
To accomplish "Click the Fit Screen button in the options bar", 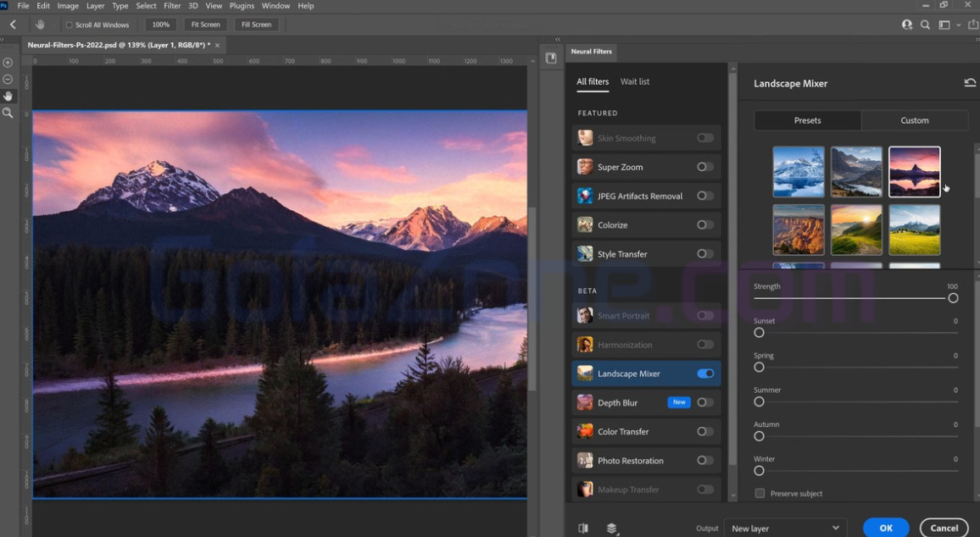I will point(204,25).
